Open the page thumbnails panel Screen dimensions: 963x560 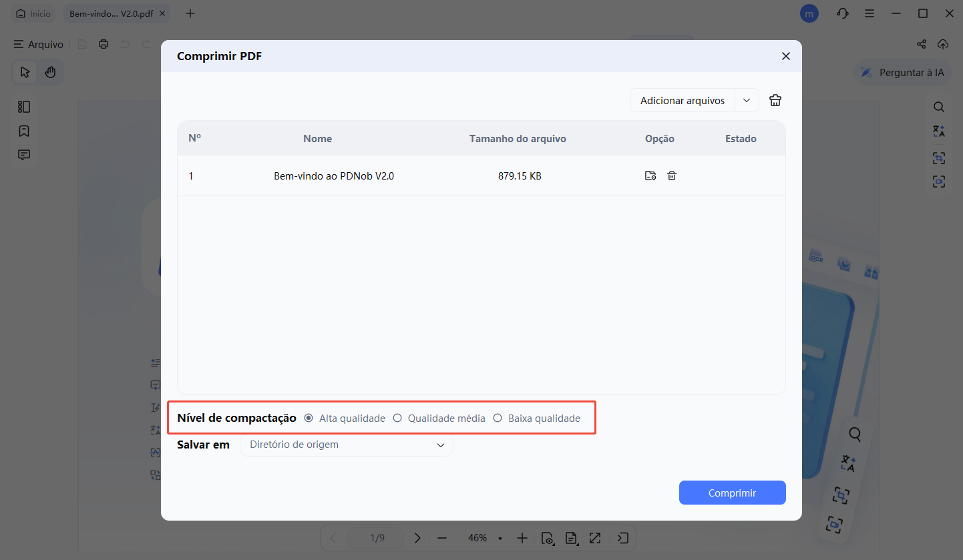pyautogui.click(x=24, y=106)
